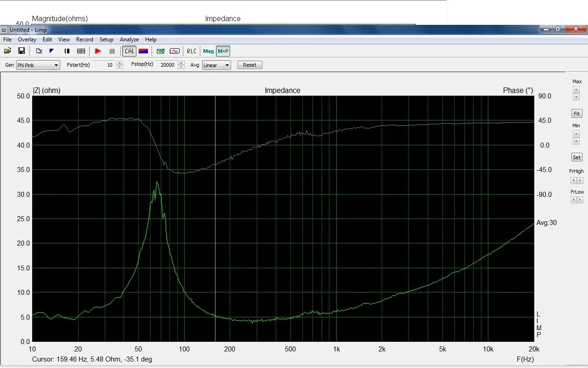Start recording with the red play arrow
The height and width of the screenshot is (368, 588).
tap(98, 51)
